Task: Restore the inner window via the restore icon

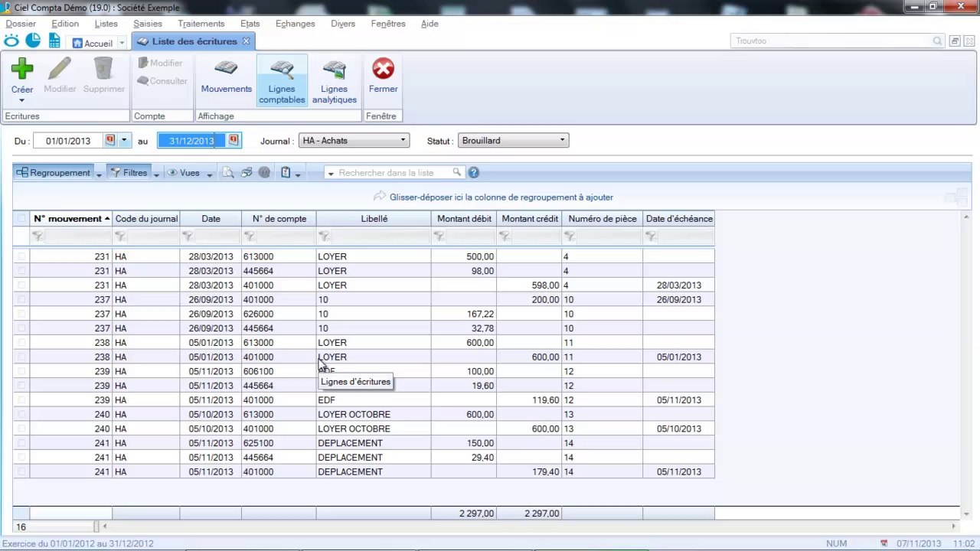Action: click(x=955, y=41)
